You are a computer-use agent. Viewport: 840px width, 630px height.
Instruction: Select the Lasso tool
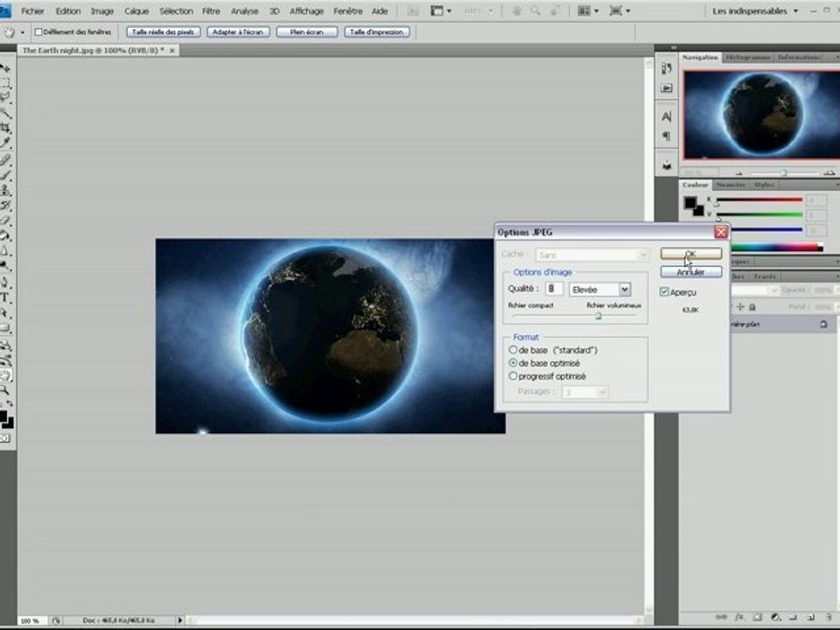tap(5, 97)
